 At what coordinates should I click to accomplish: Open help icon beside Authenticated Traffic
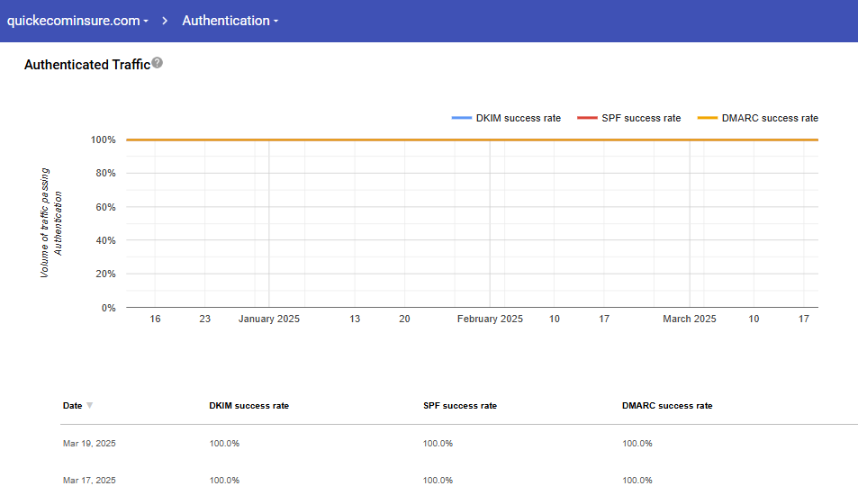(x=158, y=63)
